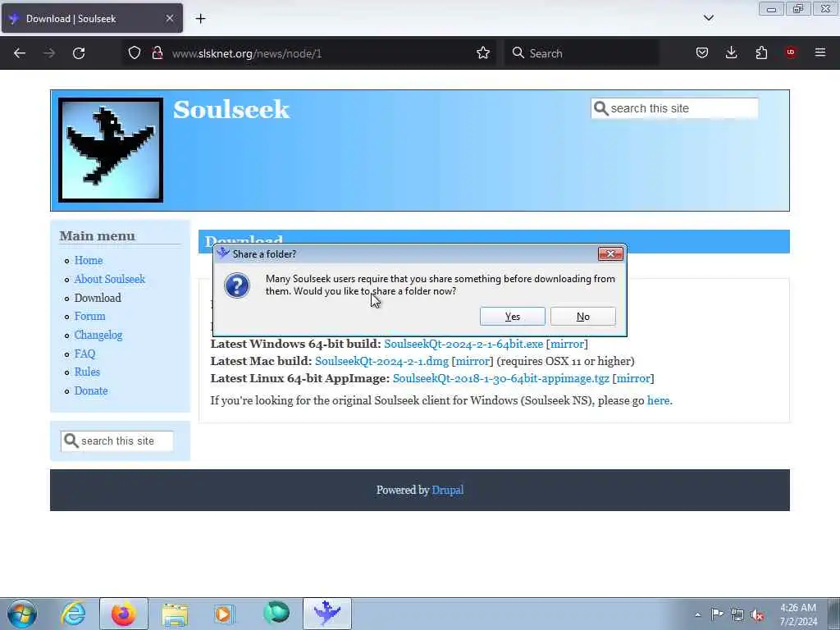Click the blue question mark dialog icon
The height and width of the screenshot is (630, 840).
pos(237,285)
